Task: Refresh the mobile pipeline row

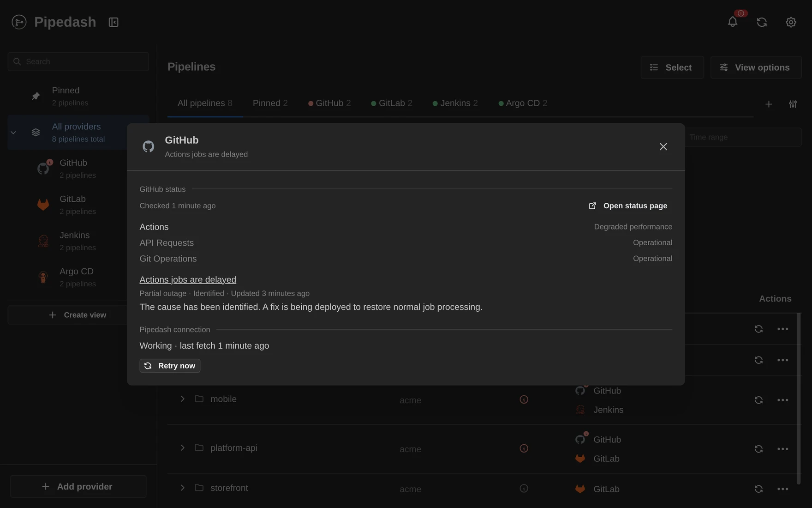Action: point(758,400)
